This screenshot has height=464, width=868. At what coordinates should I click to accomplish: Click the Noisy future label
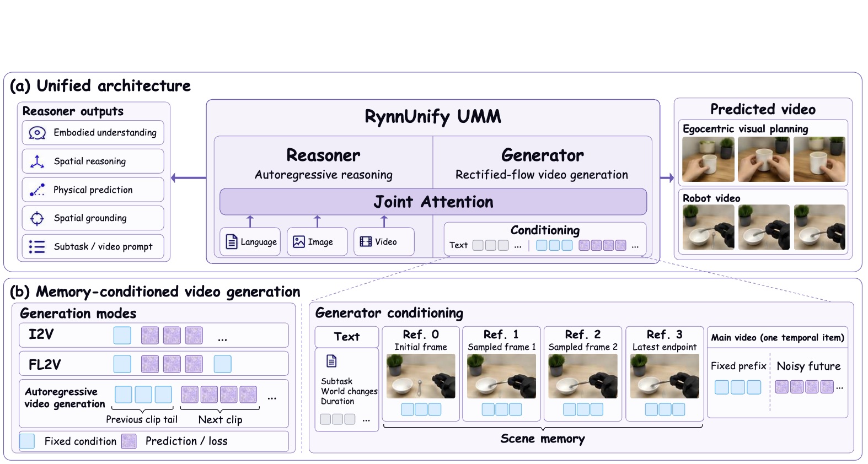(x=808, y=366)
